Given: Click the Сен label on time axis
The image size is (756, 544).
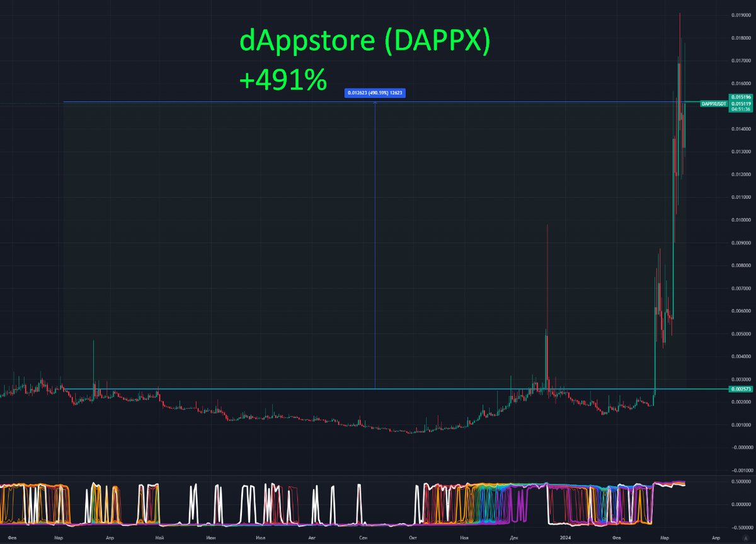Looking at the screenshot, I should 364,538.
